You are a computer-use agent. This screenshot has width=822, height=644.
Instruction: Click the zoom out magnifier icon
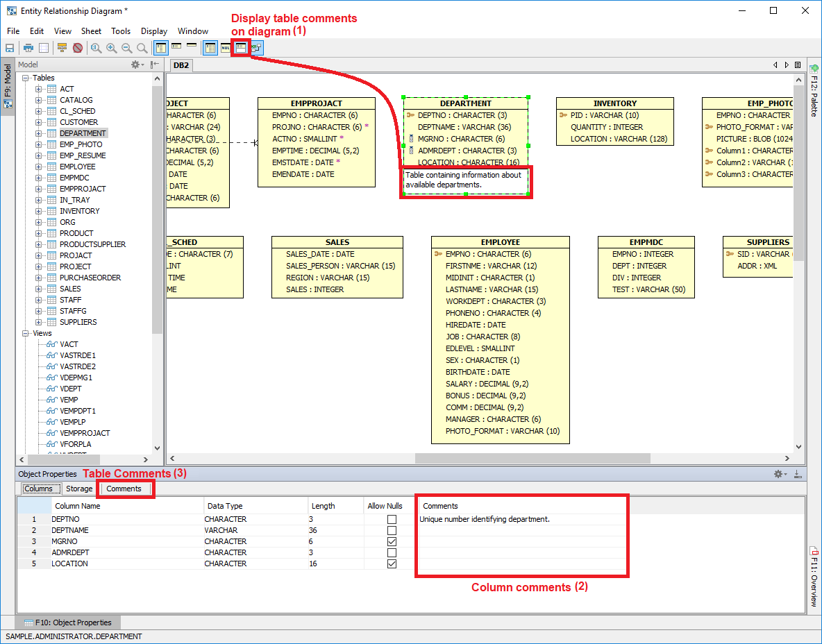pyautogui.click(x=126, y=48)
